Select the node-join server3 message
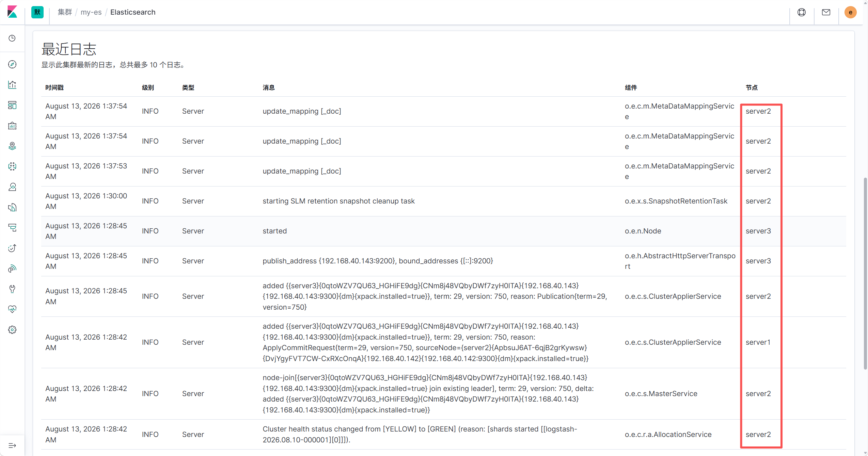 (x=428, y=394)
